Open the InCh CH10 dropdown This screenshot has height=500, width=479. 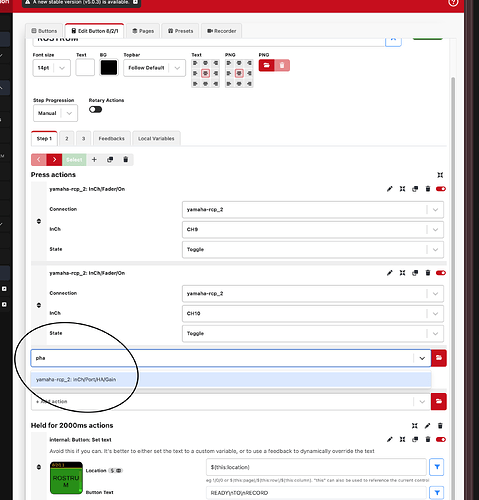coord(313,314)
